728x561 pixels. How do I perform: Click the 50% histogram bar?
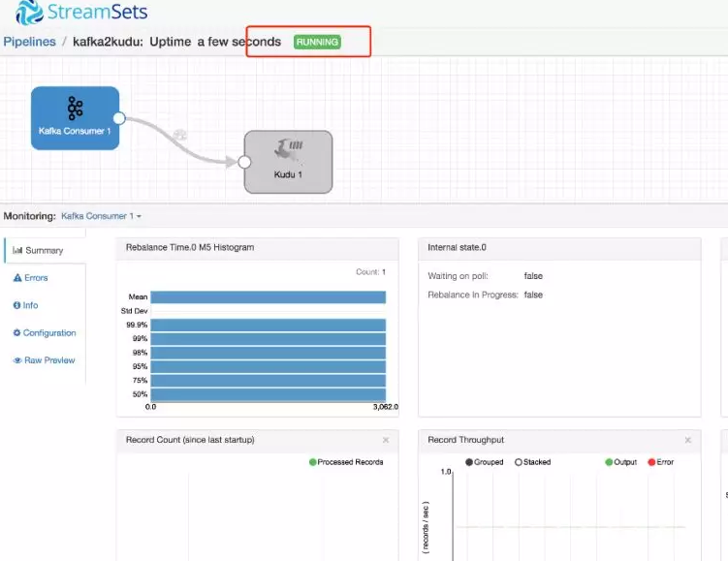coord(269,394)
